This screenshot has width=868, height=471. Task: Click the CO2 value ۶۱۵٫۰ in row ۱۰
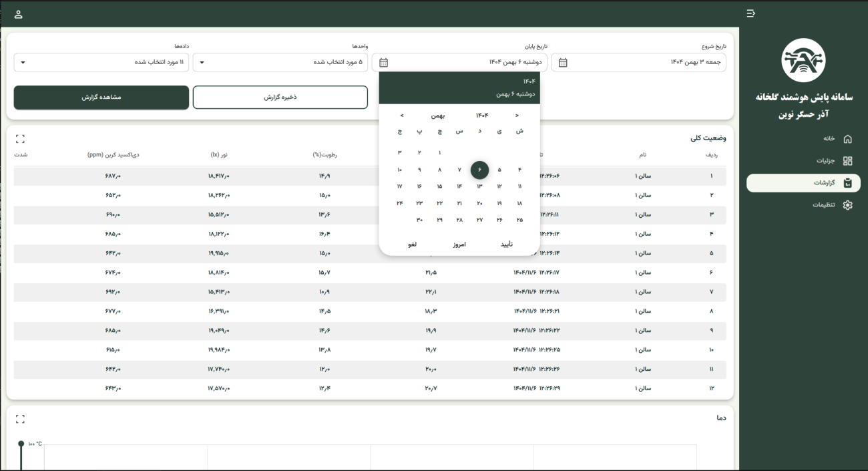[x=113, y=350]
